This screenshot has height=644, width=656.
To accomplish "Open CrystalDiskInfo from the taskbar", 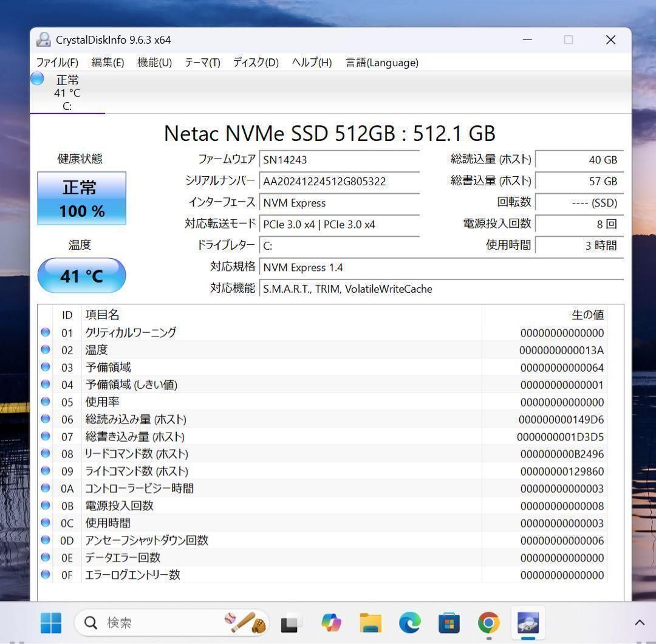I will [527, 622].
